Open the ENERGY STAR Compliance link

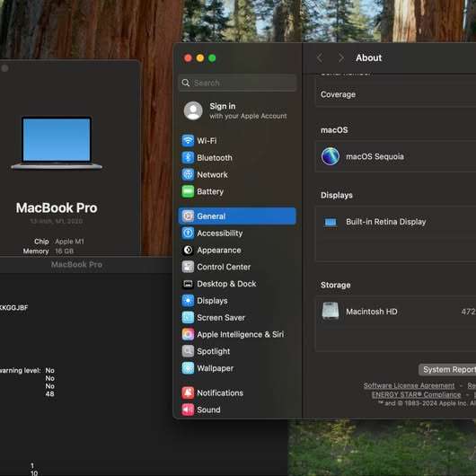point(416,394)
